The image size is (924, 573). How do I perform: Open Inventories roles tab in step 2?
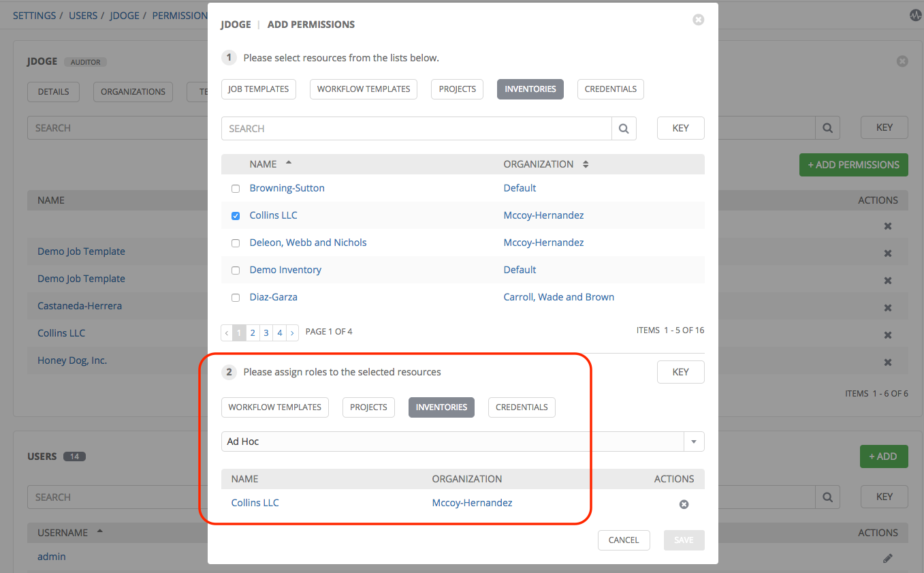pos(441,407)
